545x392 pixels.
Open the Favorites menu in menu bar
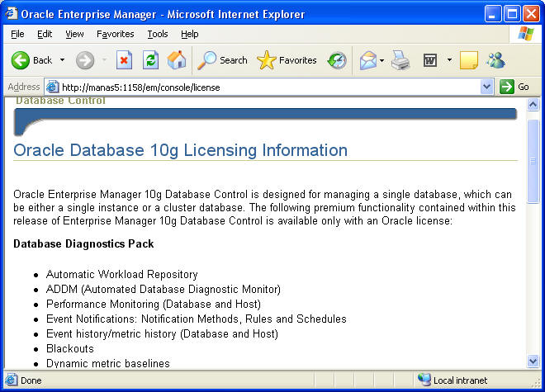(115, 34)
